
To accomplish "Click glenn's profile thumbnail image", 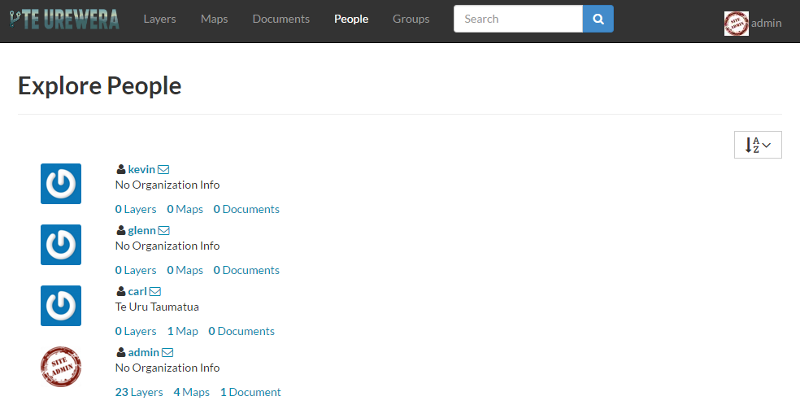I will [61, 244].
